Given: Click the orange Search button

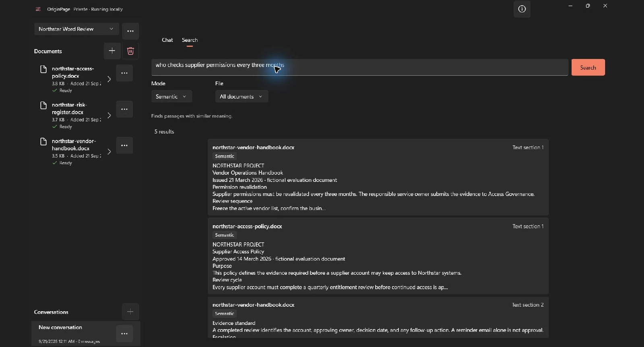Looking at the screenshot, I should point(588,67).
